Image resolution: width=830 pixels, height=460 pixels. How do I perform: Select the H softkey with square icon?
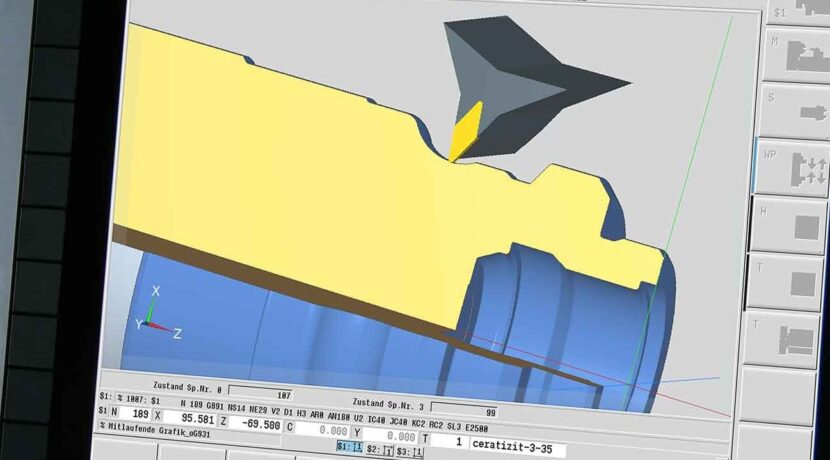(x=787, y=226)
